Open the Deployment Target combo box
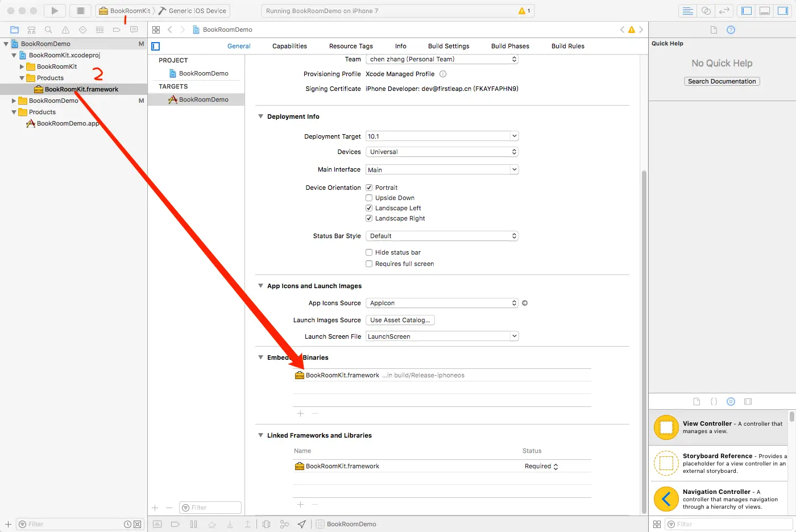This screenshot has height=532, width=796. (x=442, y=136)
